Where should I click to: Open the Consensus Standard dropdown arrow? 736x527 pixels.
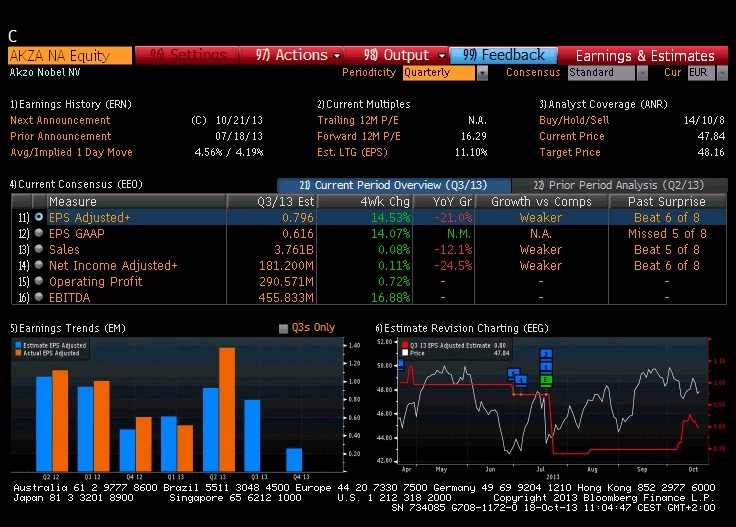(642, 73)
